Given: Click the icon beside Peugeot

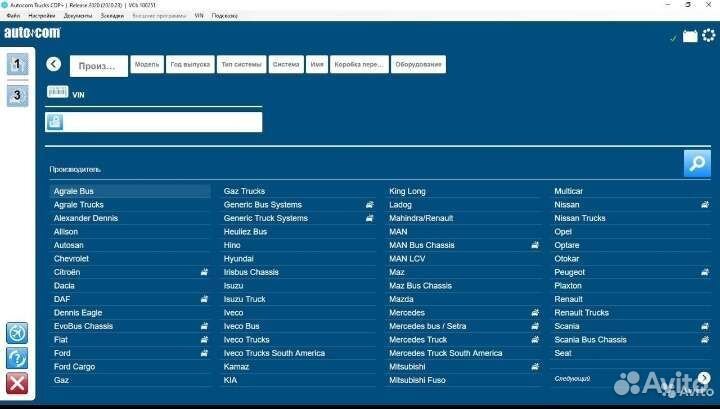Looking at the screenshot, I should pyautogui.click(x=705, y=272).
